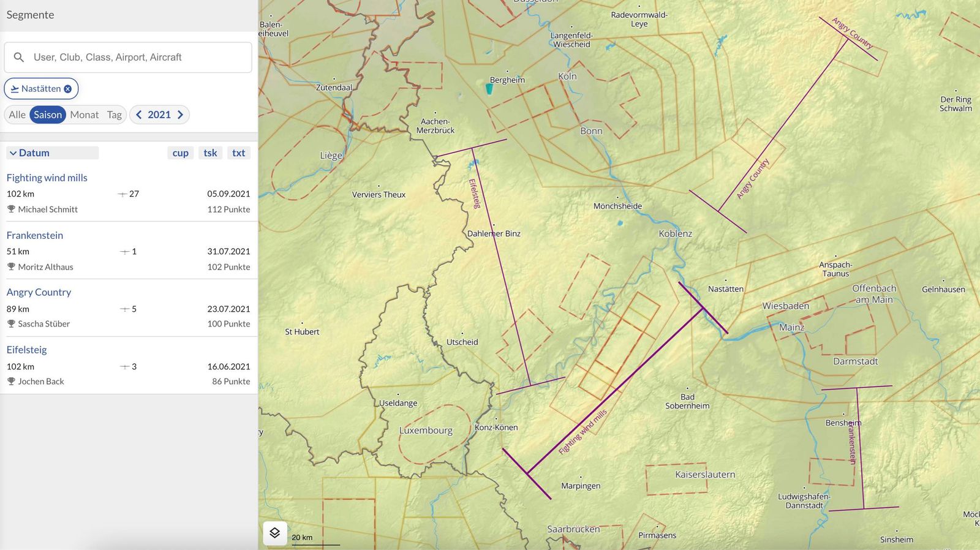Click trophy icon beside Michael Schmitt

11,209
